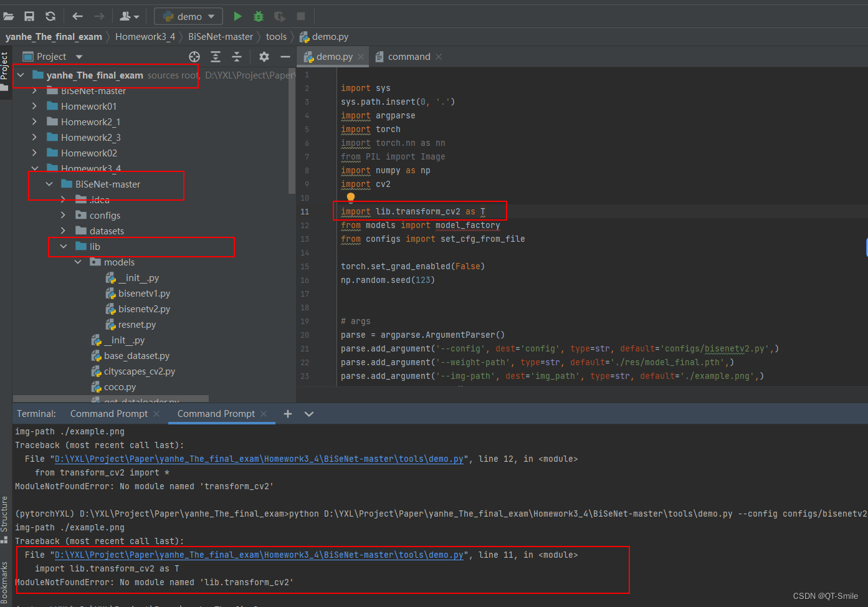Expand the configs folder
The image size is (868, 607).
[x=64, y=215]
